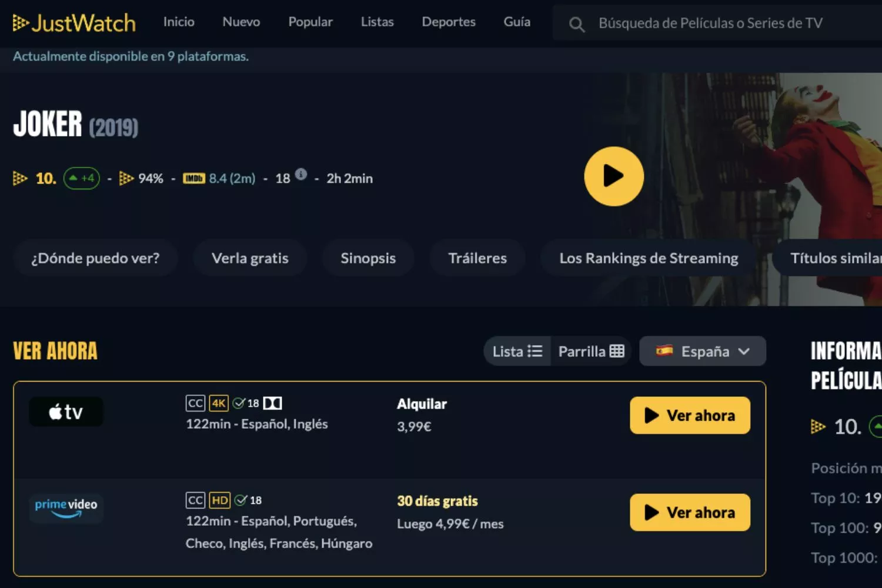
Task: Open the Listas section
Action: point(377,22)
